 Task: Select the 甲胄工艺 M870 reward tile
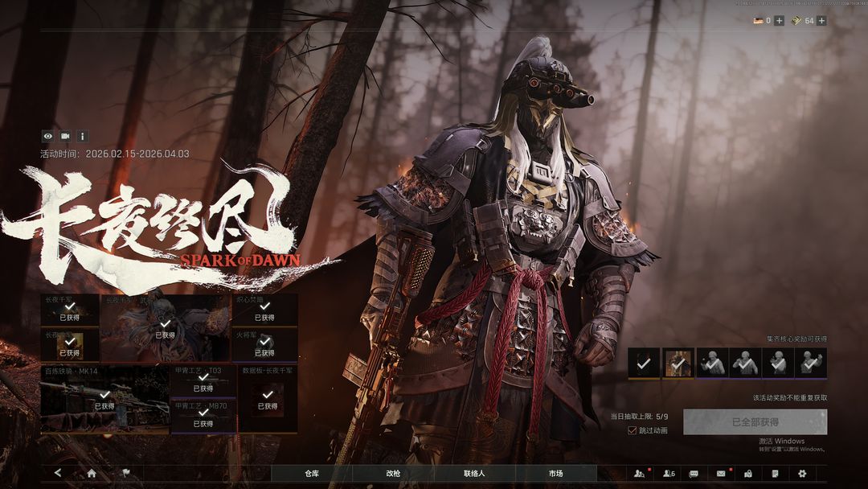203,417
